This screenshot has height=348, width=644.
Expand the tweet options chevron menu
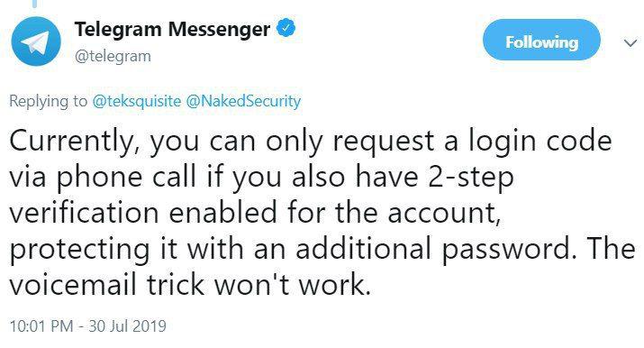tap(630, 42)
